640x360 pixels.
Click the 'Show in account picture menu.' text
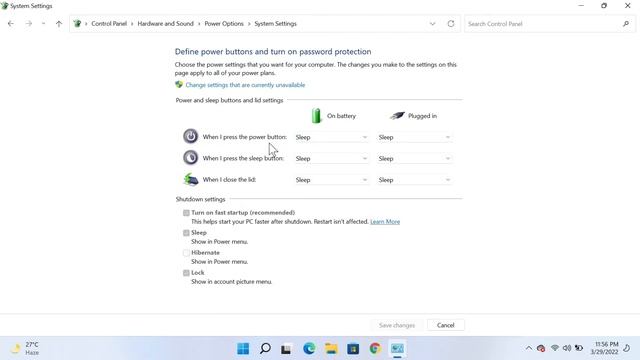pyautogui.click(x=231, y=282)
